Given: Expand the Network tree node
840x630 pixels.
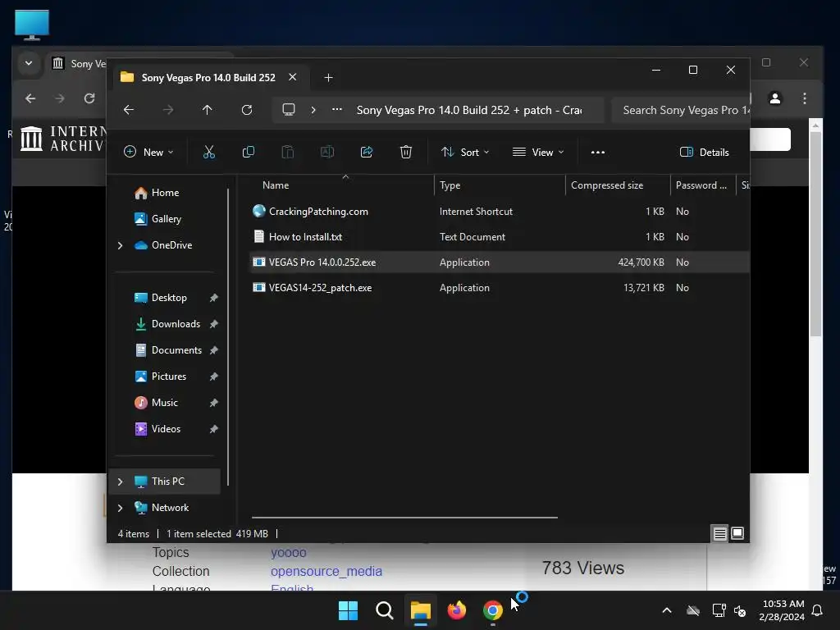Looking at the screenshot, I should pos(120,508).
